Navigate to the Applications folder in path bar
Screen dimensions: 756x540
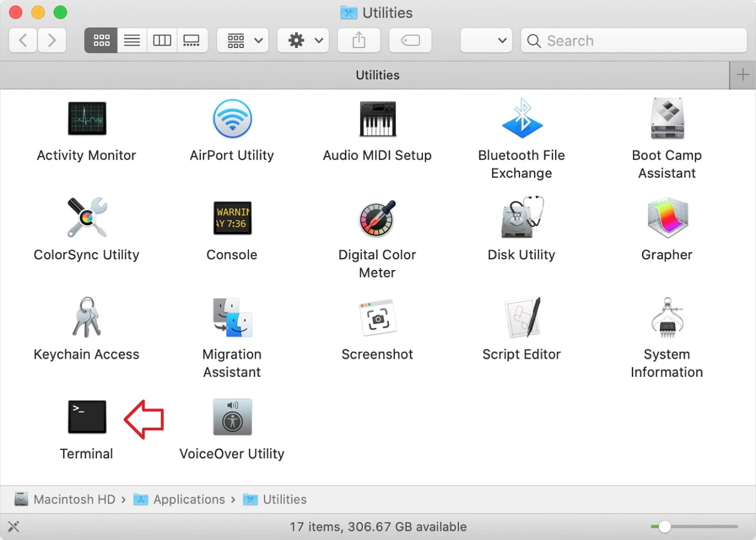coord(188,499)
